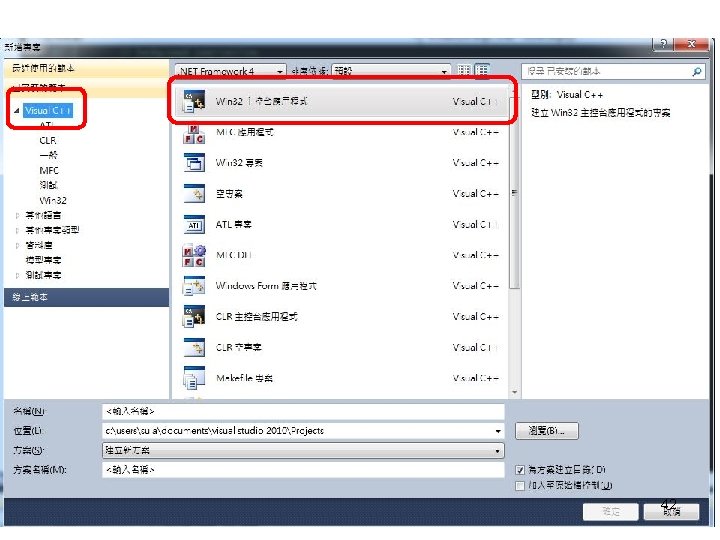Select the Windows Form 應用程式 row text

266,286
